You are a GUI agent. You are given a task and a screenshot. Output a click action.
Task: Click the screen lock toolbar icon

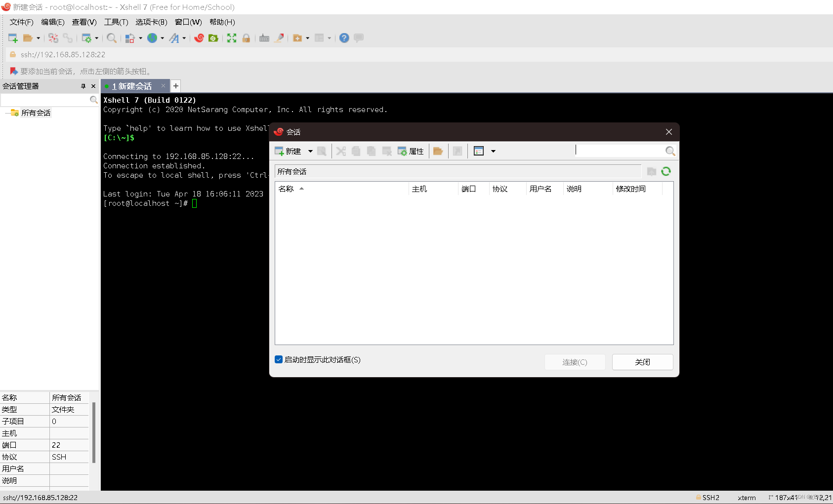pyautogui.click(x=246, y=38)
